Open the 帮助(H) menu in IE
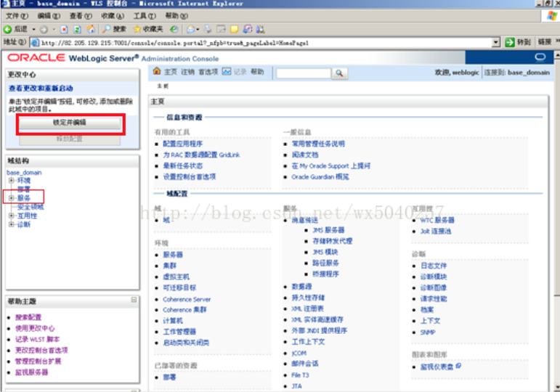Image resolution: width=560 pixels, height=392 pixels. tap(176, 16)
